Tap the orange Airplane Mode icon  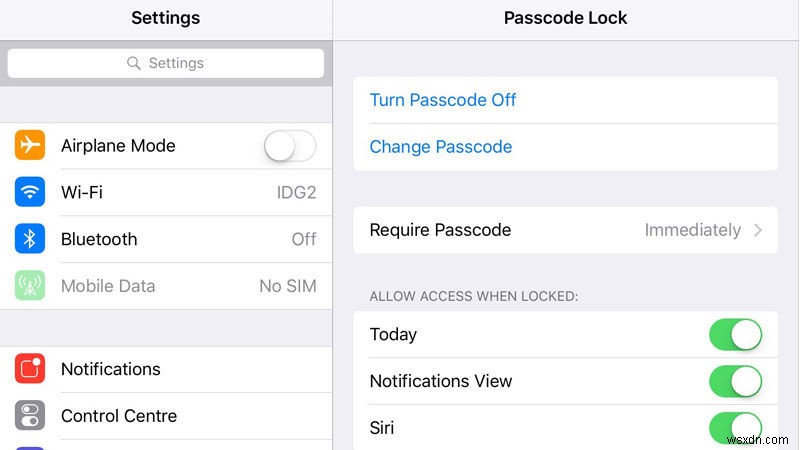pos(30,146)
